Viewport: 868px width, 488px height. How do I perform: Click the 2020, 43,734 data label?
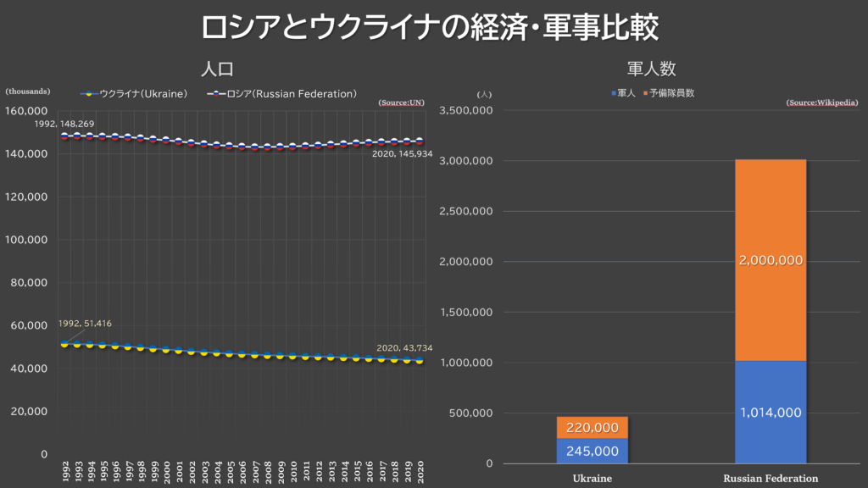pos(404,348)
